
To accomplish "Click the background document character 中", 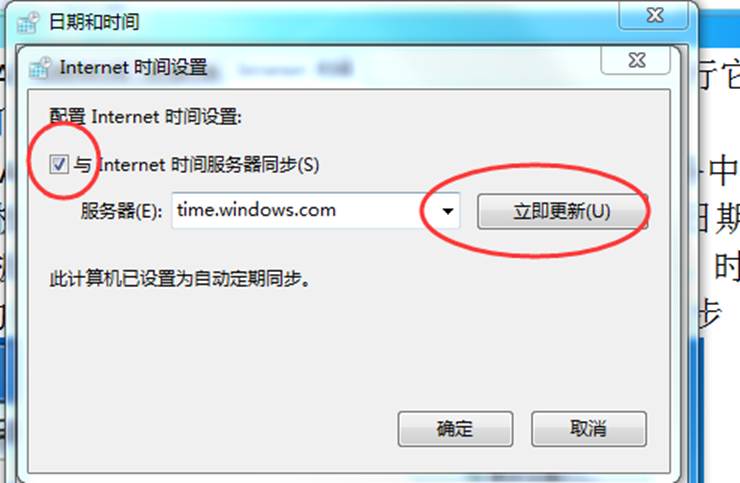I will pos(723,170).
